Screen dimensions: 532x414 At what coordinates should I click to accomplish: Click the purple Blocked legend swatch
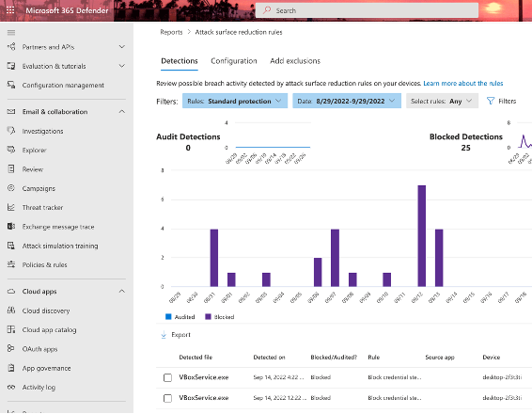click(208, 316)
